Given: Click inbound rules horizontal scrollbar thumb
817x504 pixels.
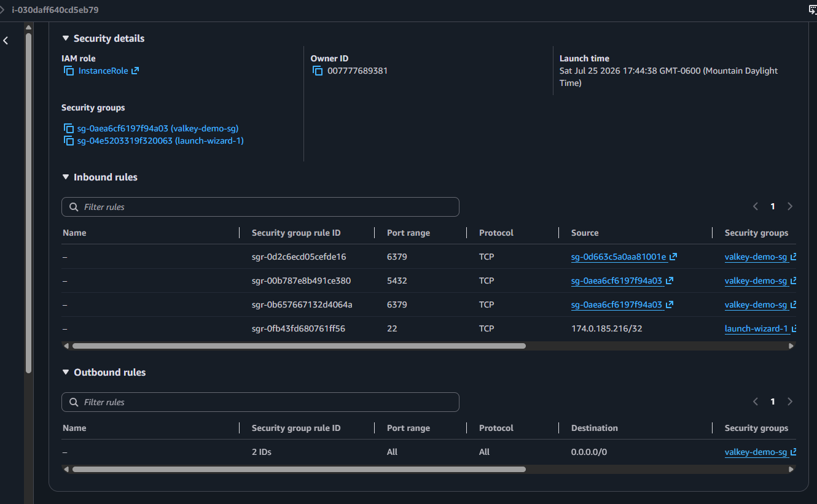Looking at the screenshot, I should click(299, 346).
